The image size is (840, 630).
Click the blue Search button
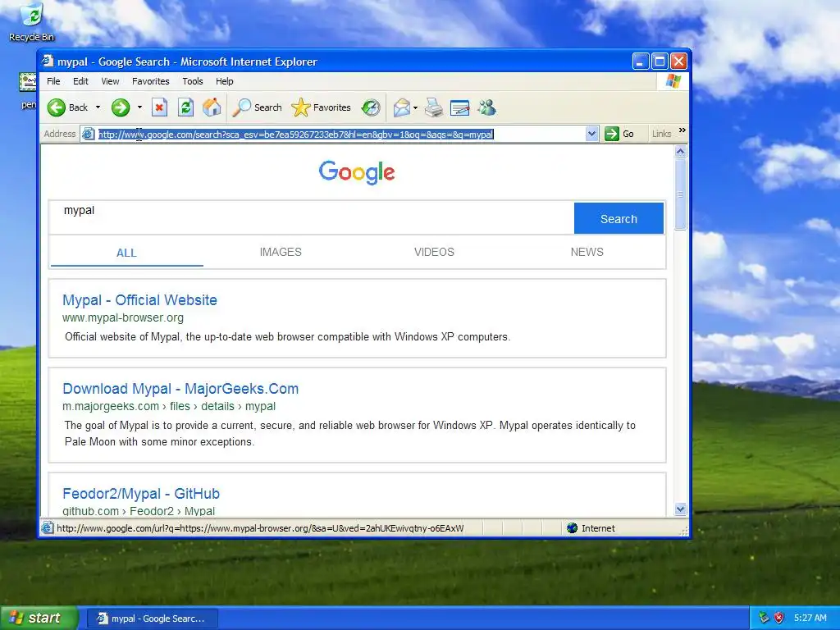[619, 218]
